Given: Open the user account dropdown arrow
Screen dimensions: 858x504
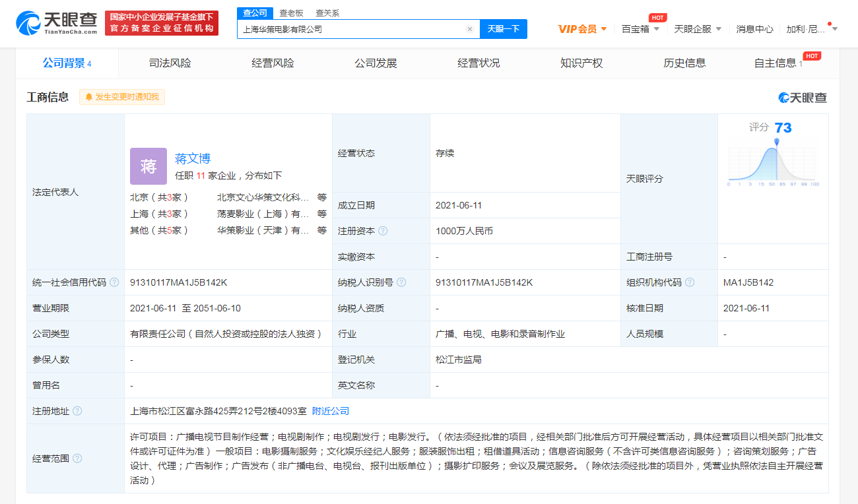Looking at the screenshot, I should coord(835,29).
